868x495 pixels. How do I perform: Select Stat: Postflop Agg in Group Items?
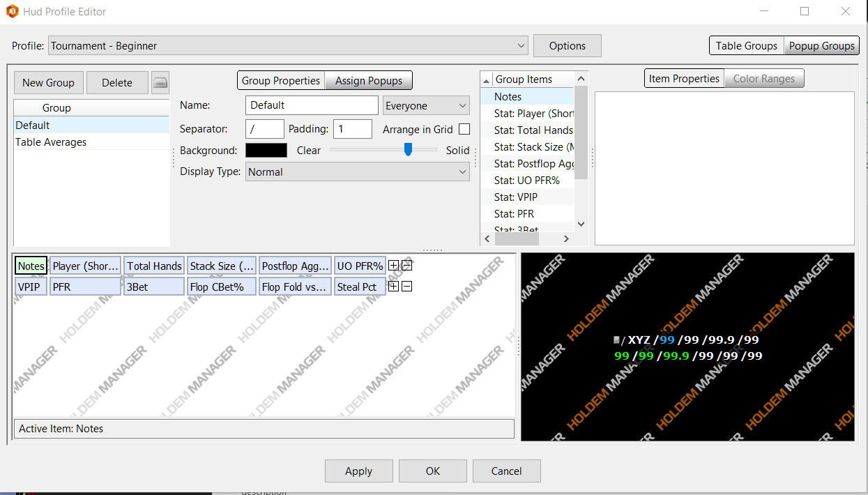(528, 164)
